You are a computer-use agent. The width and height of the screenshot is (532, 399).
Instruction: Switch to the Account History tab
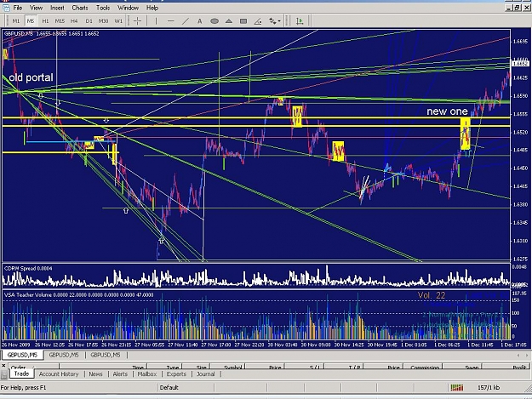point(59,374)
